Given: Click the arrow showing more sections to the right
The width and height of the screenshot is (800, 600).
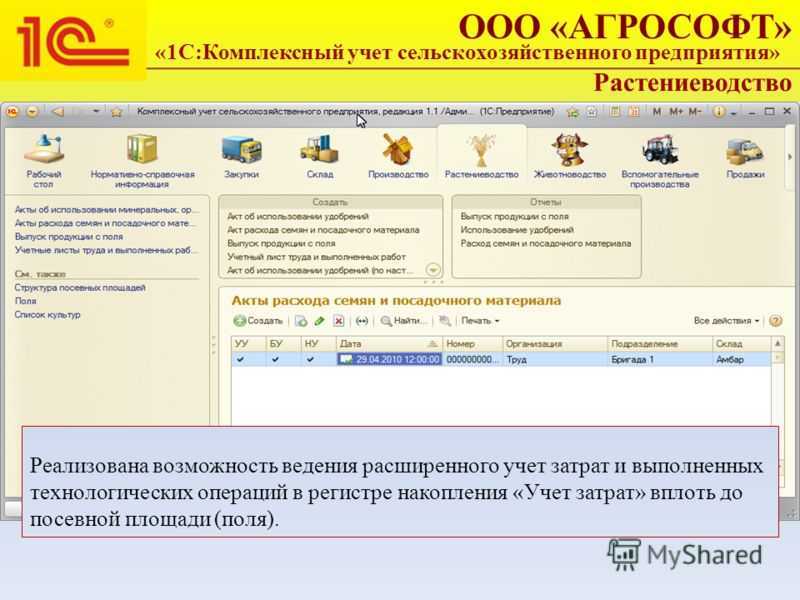Looking at the screenshot, I should [790, 157].
